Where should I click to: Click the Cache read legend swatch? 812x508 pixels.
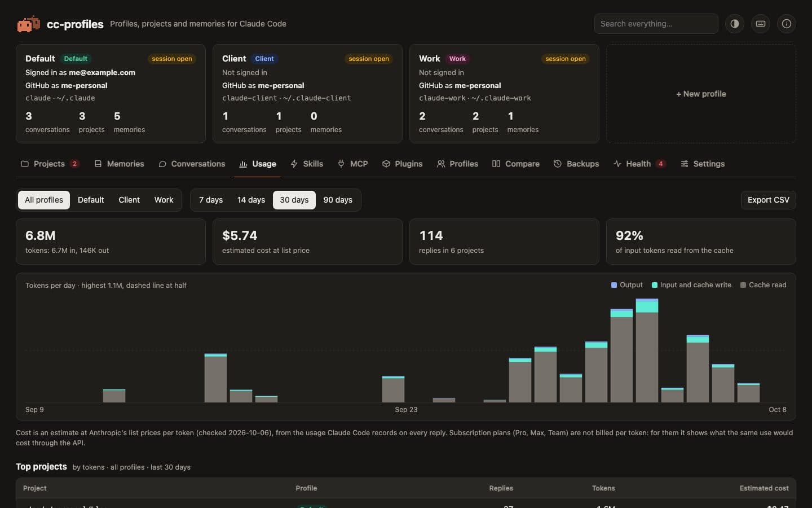pyautogui.click(x=743, y=285)
